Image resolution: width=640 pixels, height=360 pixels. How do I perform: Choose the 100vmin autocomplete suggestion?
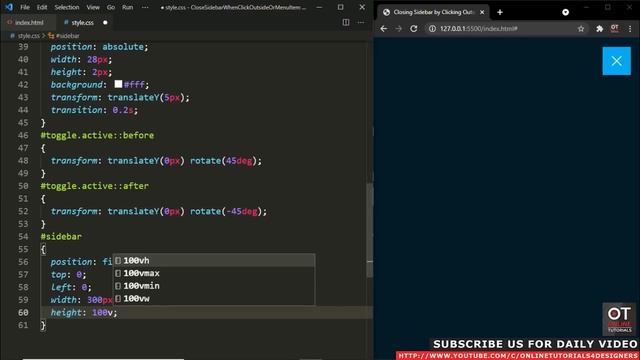point(214,286)
